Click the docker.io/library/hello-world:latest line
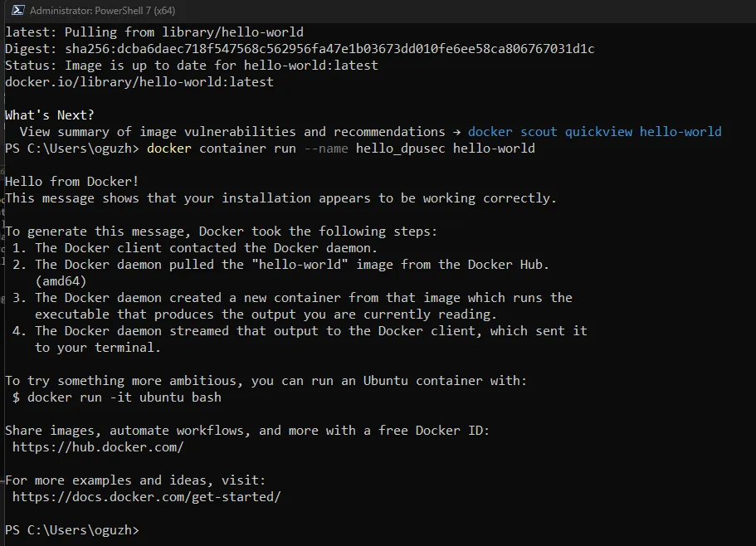 139,82
